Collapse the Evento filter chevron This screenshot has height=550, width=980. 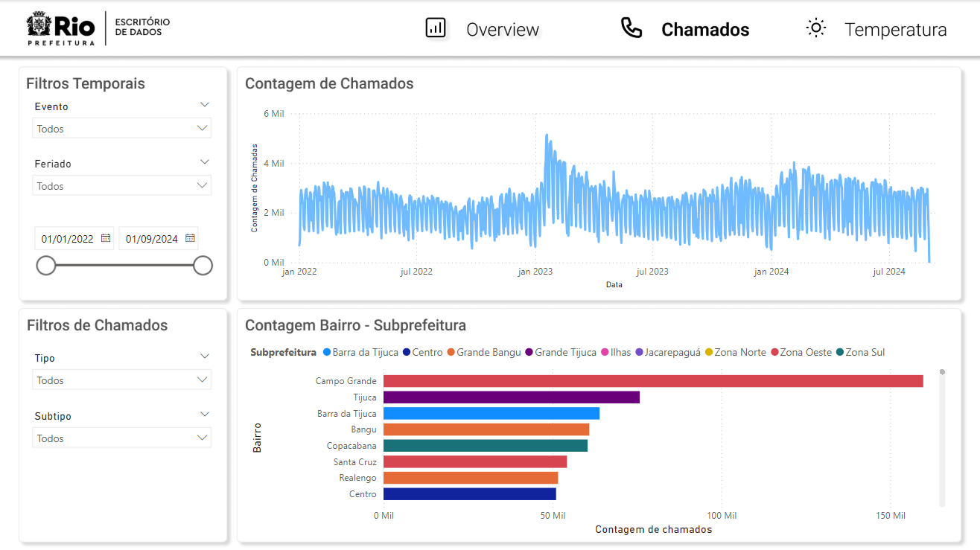pyautogui.click(x=205, y=105)
